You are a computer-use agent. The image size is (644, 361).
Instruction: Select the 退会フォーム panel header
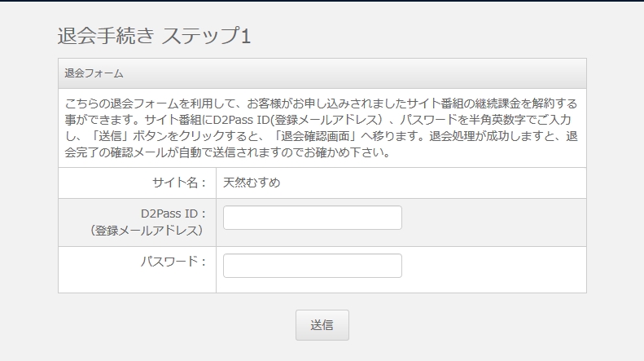[94, 73]
